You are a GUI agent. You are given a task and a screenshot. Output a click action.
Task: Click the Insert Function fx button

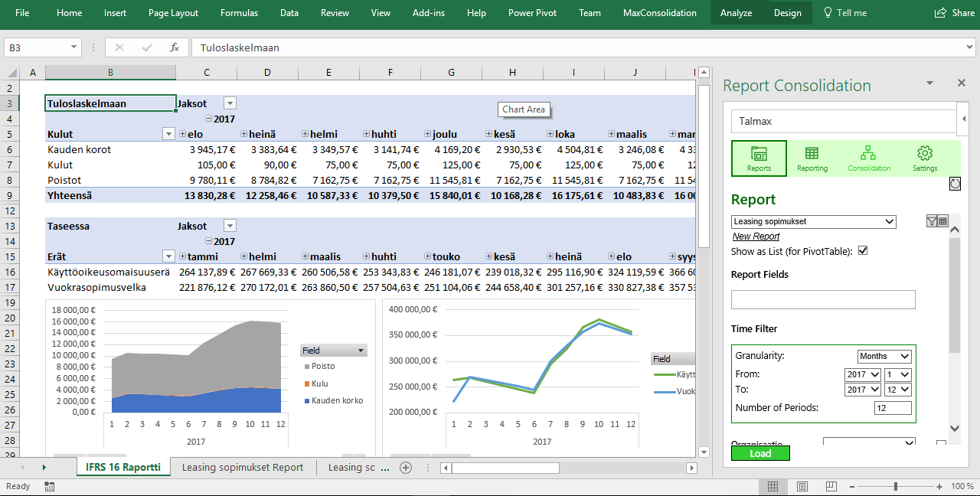coord(175,47)
